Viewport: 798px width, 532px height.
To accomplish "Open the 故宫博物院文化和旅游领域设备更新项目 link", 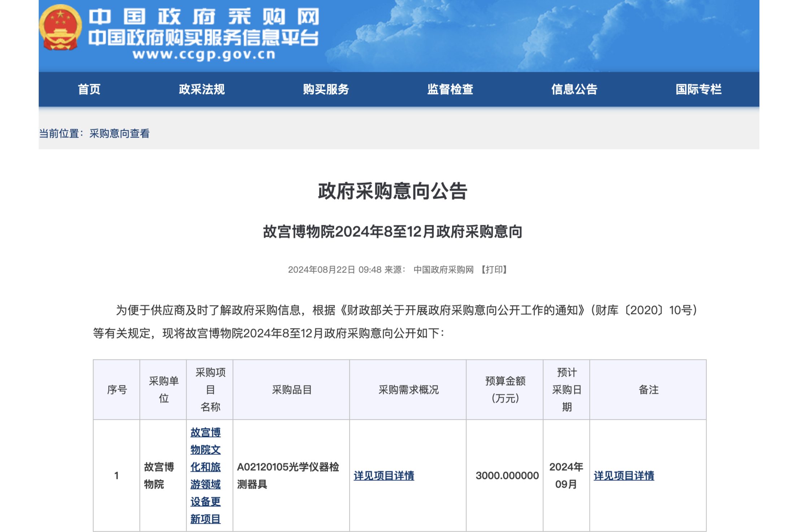I will [x=205, y=475].
